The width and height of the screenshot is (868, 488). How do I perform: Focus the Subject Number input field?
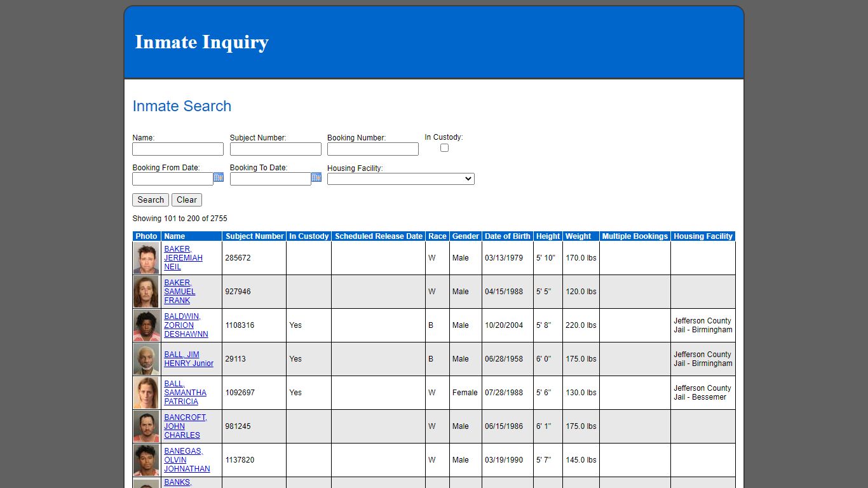(x=276, y=149)
